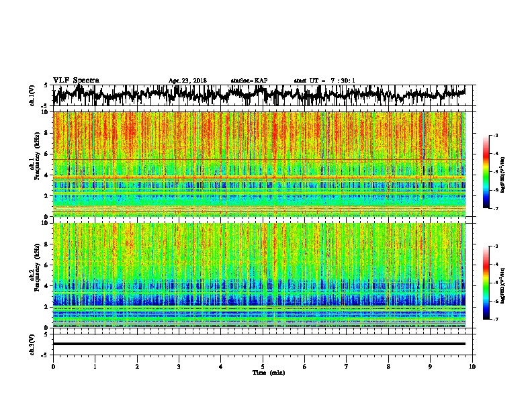Click the ch.1(V) axis upper tick label 5
The height and width of the screenshot is (411, 532).
46,85
